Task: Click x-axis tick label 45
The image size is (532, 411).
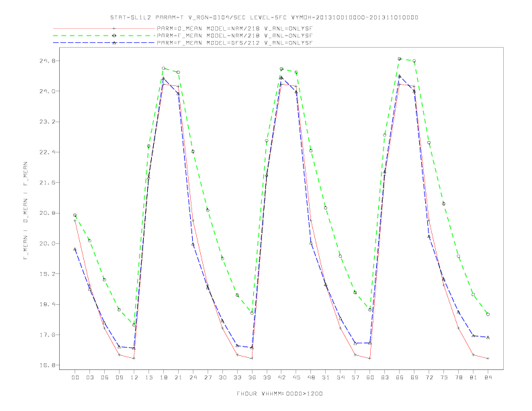Action: click(296, 377)
